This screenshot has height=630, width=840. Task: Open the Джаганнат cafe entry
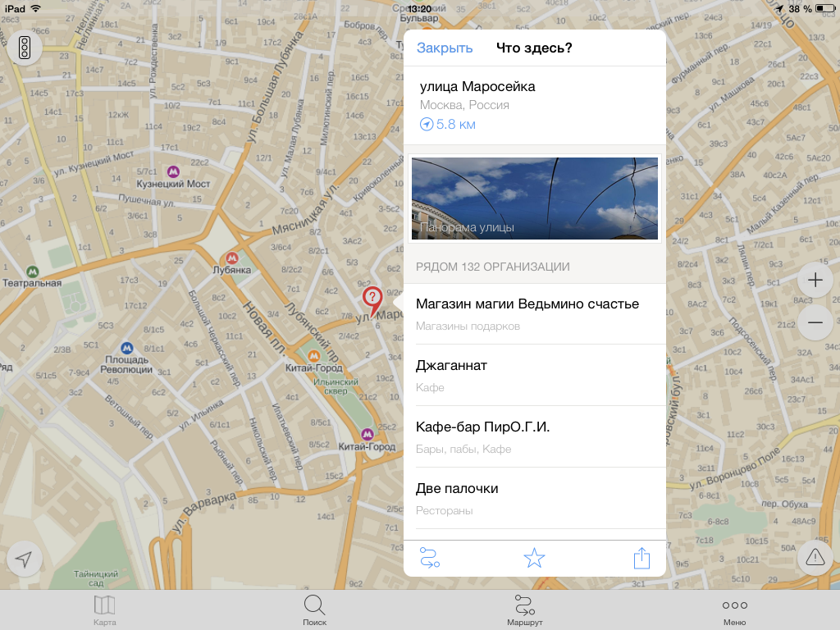(535, 375)
